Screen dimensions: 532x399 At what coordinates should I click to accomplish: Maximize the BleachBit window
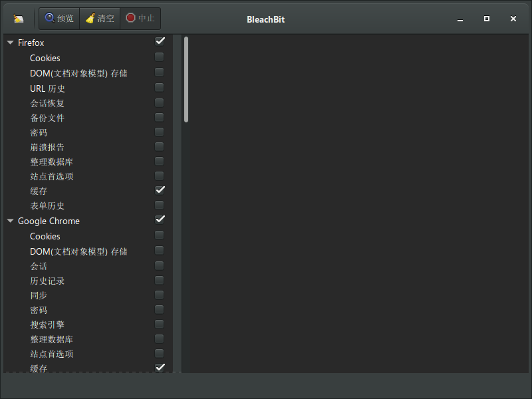[487, 19]
